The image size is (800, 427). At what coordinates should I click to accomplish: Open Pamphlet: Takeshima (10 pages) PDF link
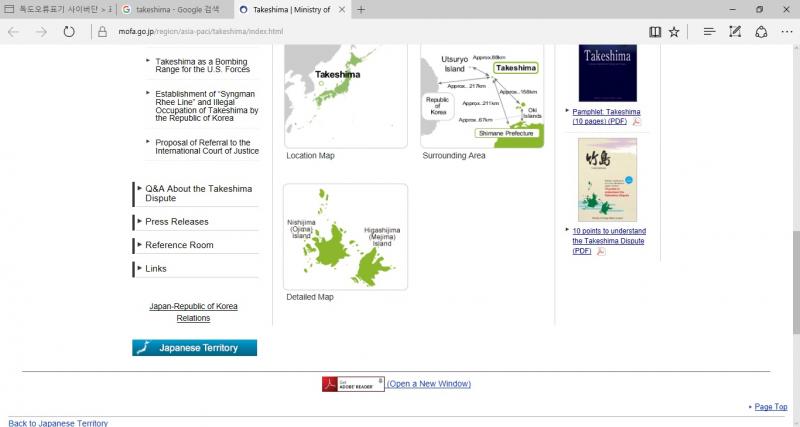pos(606,116)
